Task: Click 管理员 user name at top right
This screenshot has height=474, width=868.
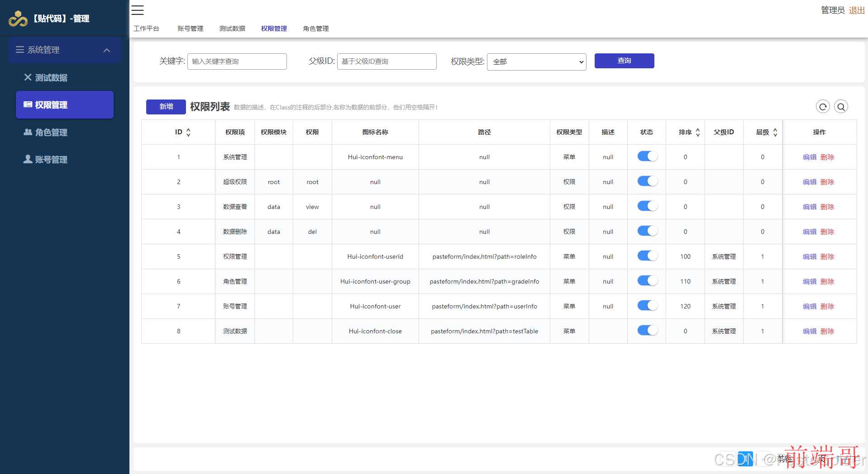Action: [833, 10]
